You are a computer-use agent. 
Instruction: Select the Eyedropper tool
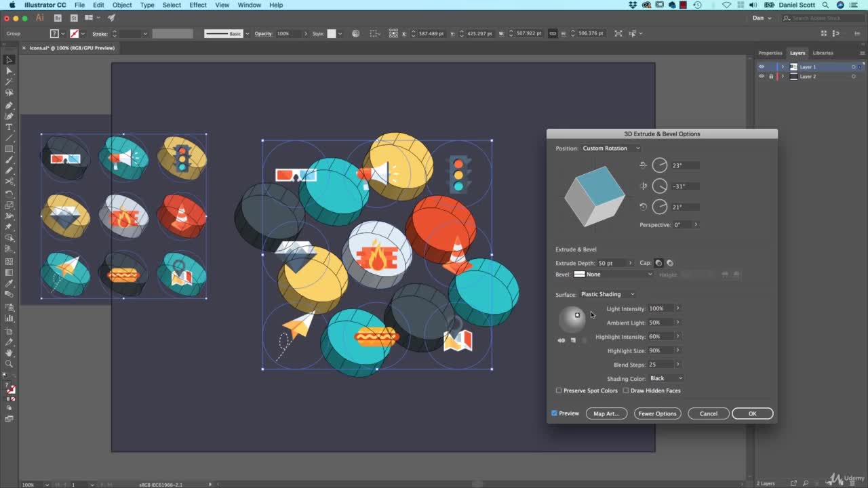[9, 283]
